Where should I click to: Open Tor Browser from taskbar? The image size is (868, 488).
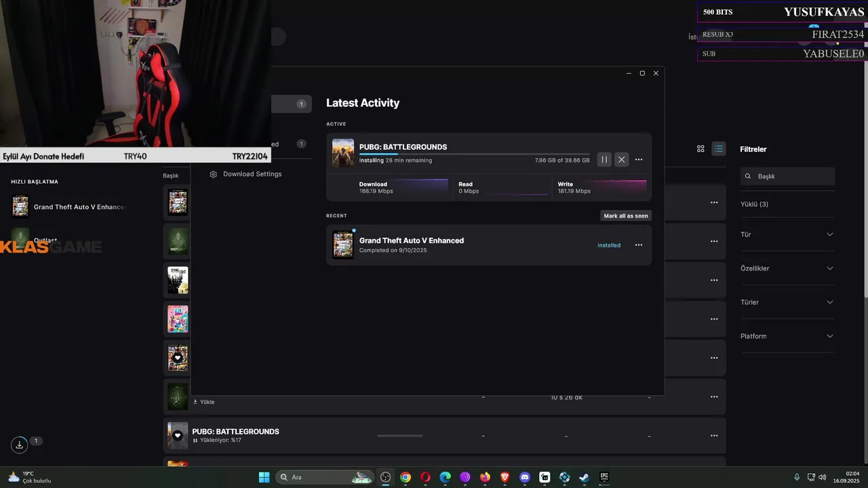(465, 477)
